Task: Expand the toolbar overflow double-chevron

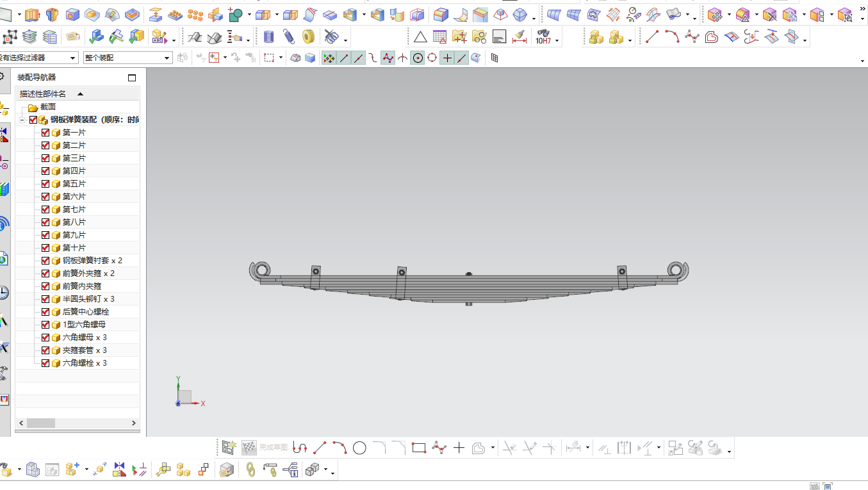Action: coord(862,8)
